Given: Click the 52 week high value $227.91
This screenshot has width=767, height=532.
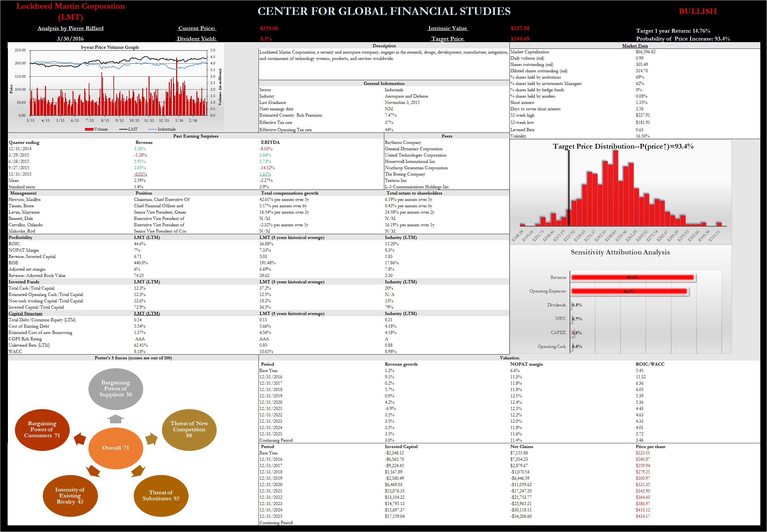Looking at the screenshot, I should (x=643, y=115).
